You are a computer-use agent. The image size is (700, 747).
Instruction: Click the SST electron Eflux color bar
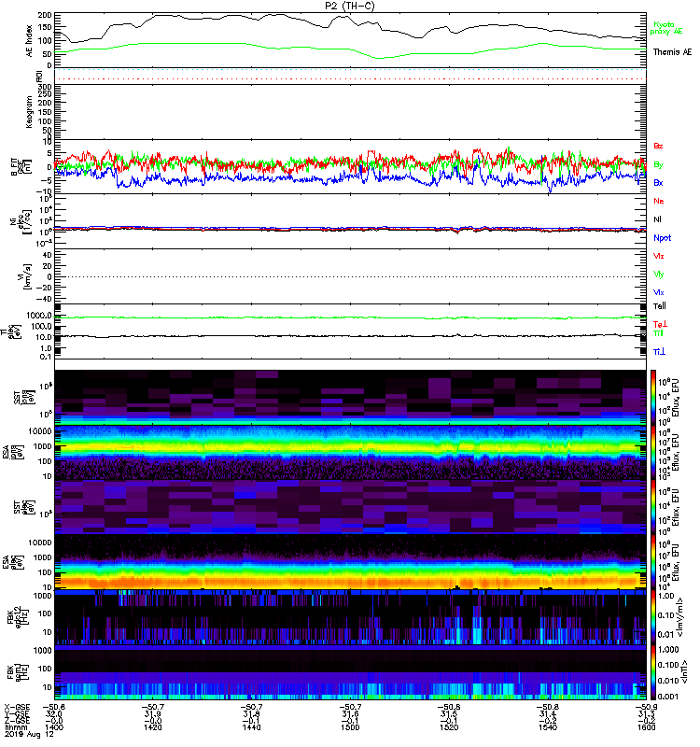point(653,507)
